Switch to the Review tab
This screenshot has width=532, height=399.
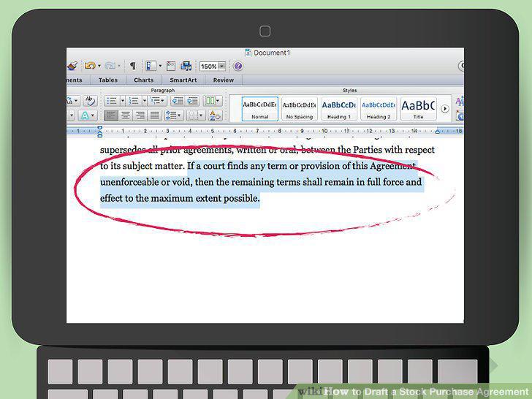pyautogui.click(x=224, y=80)
